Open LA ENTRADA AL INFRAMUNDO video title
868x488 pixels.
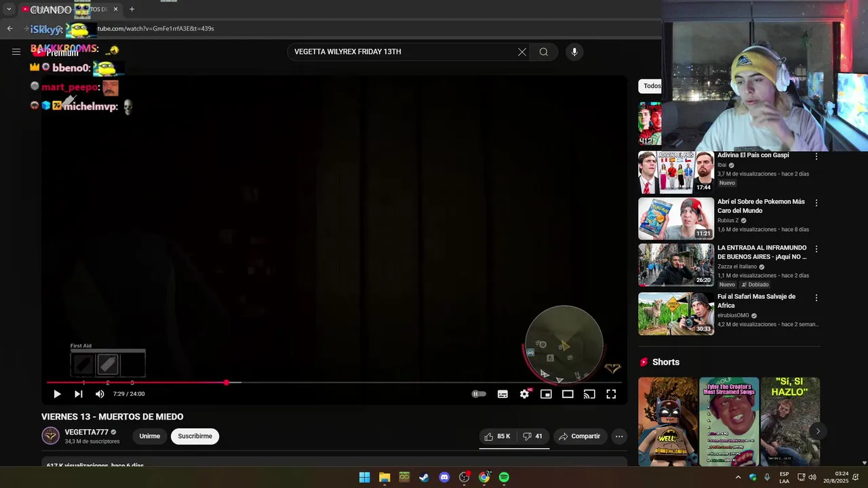[762, 252]
